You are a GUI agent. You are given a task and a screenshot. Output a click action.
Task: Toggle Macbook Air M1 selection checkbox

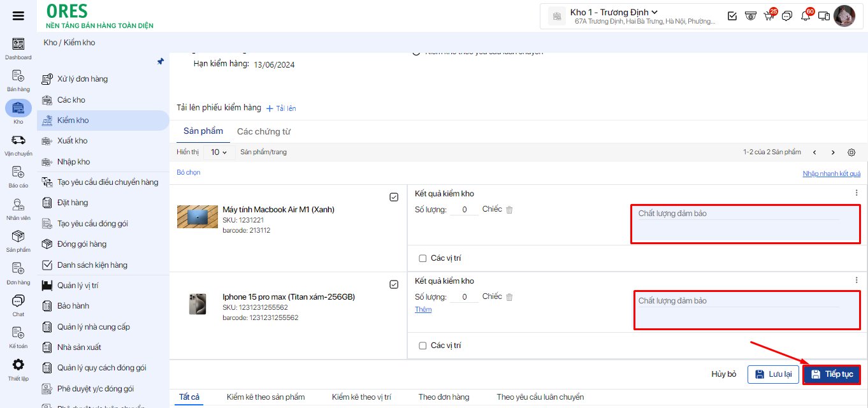tap(394, 197)
